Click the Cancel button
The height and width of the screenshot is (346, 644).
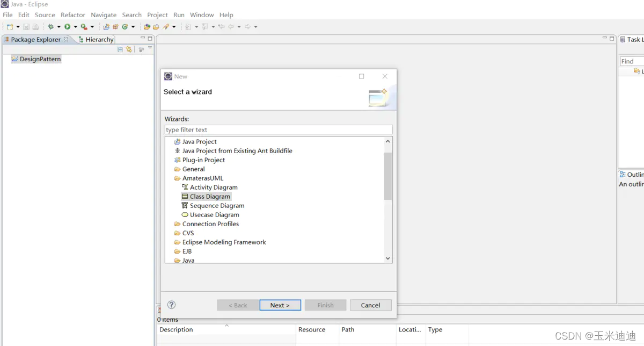click(370, 305)
